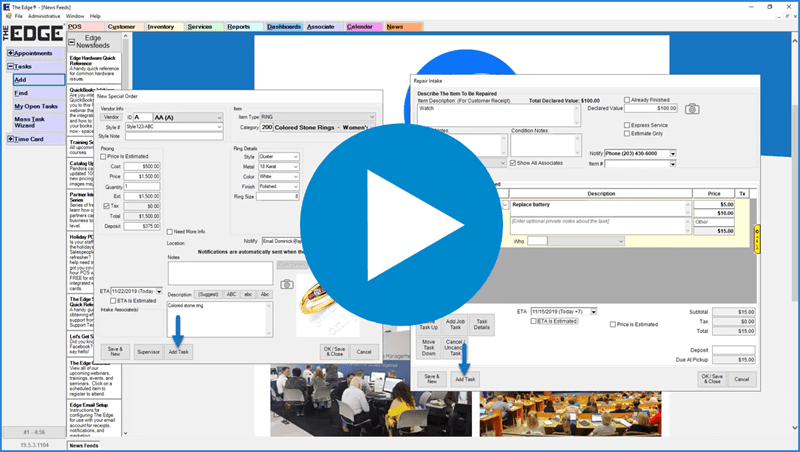The height and width of the screenshot is (452, 800).
Task: Click the Supervisor button
Action: click(x=148, y=352)
